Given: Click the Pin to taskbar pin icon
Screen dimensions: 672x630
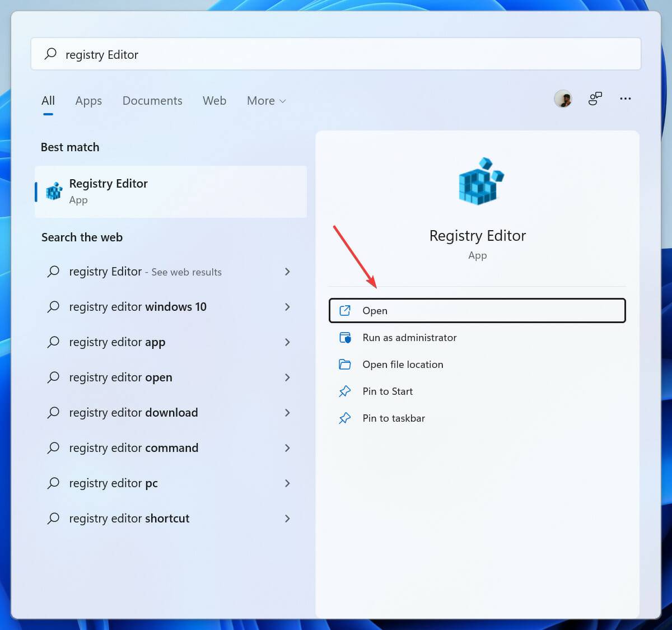Looking at the screenshot, I should (x=345, y=418).
